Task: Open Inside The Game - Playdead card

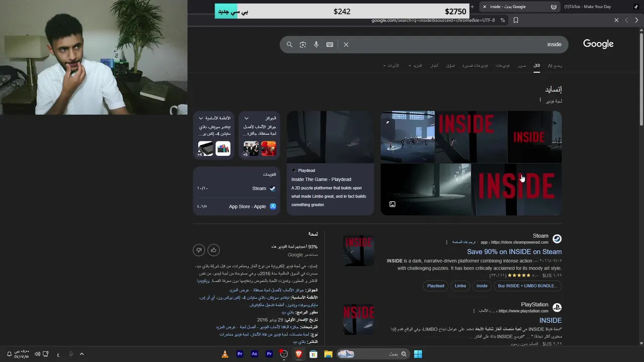Action: pyautogui.click(x=331, y=163)
